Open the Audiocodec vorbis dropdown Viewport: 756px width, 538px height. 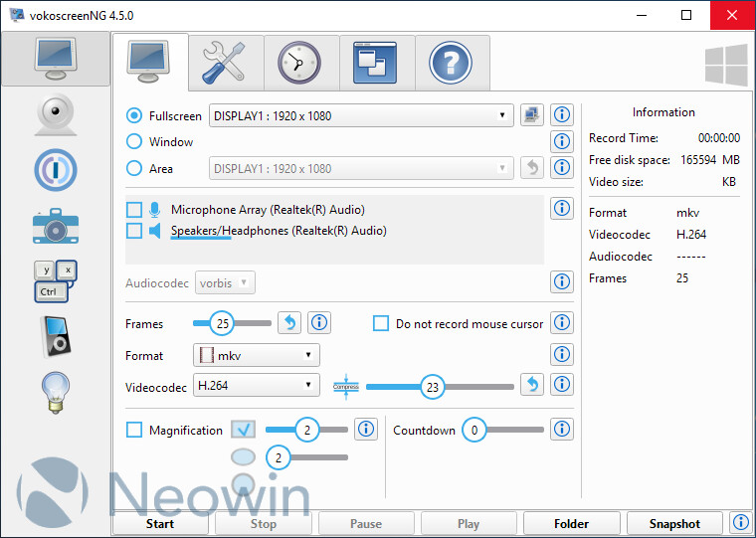coord(225,283)
